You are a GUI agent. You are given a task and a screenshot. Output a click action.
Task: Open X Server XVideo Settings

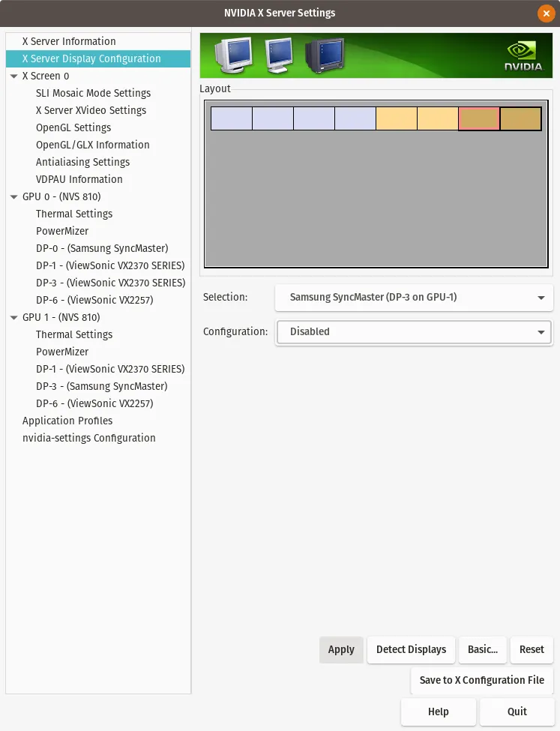point(91,110)
